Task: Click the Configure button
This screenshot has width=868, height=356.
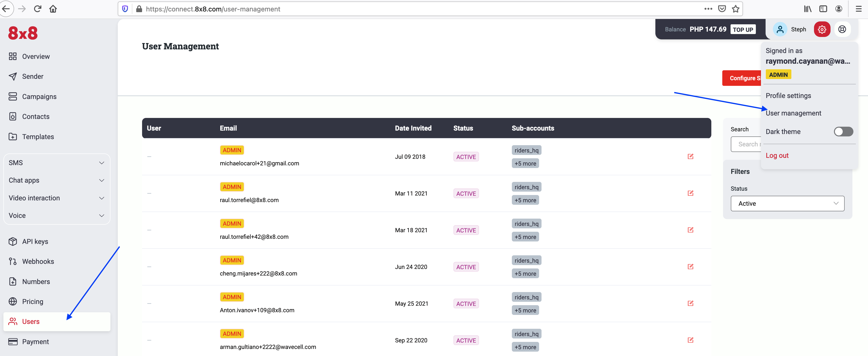Action: (742, 78)
